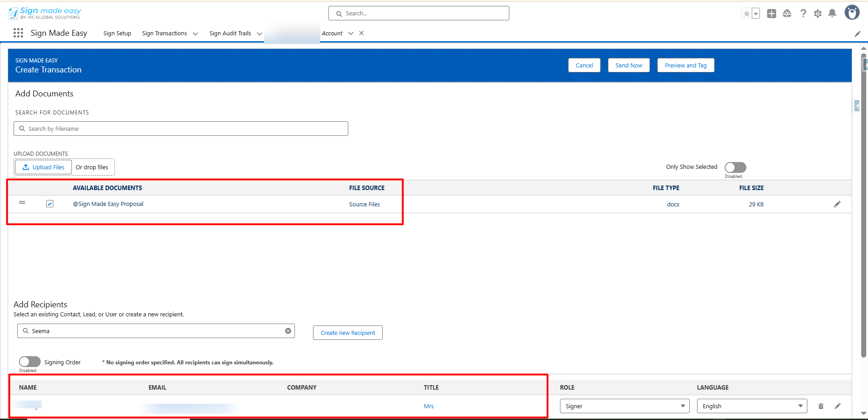Expand the Account tab options chevron
Screen dimensions: 868x420
[351, 33]
